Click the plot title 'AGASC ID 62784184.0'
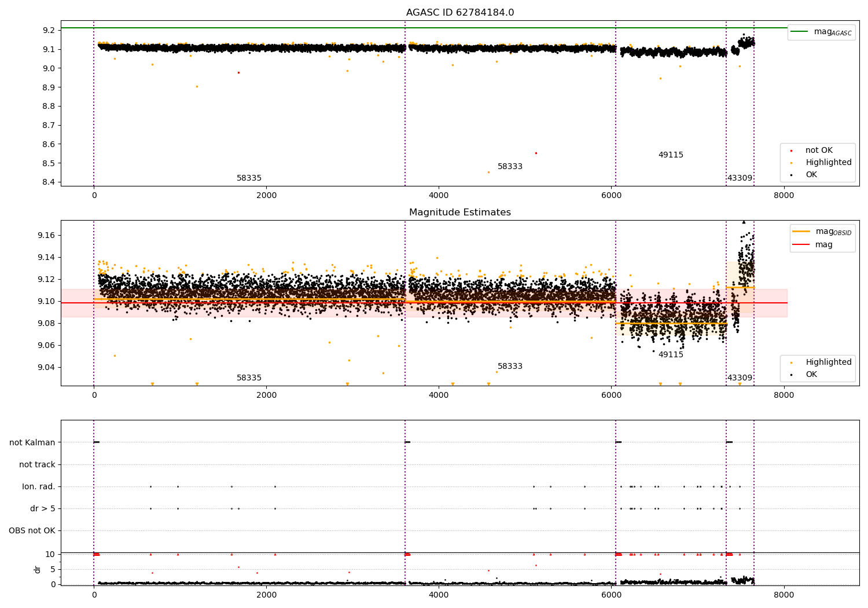Screen dimensions: 868x608 (x=460, y=12)
